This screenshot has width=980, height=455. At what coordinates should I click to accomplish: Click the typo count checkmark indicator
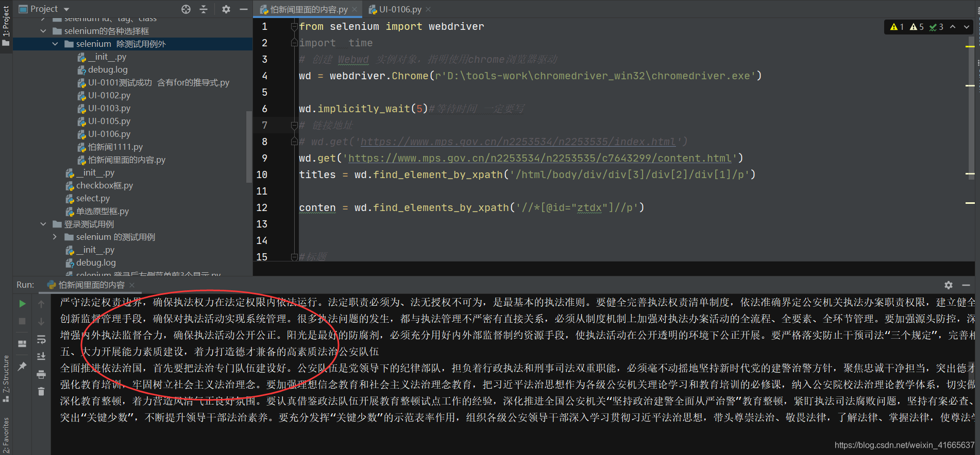coord(936,27)
